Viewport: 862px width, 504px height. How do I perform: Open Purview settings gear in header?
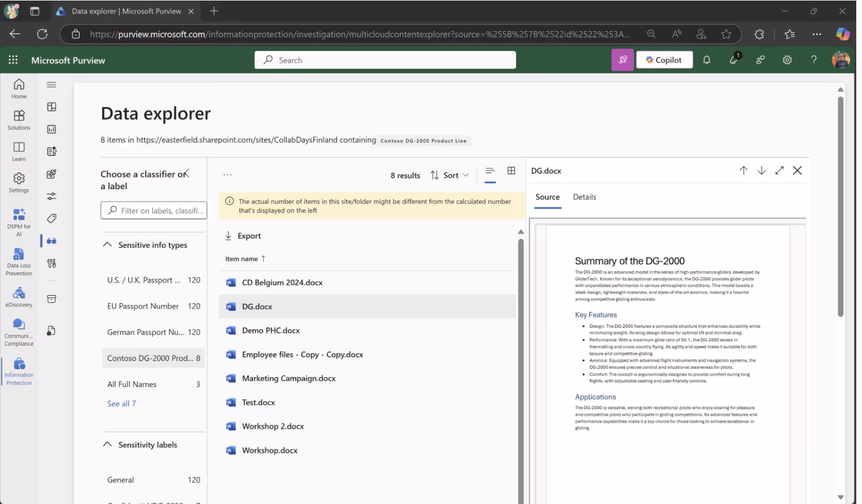[787, 60]
